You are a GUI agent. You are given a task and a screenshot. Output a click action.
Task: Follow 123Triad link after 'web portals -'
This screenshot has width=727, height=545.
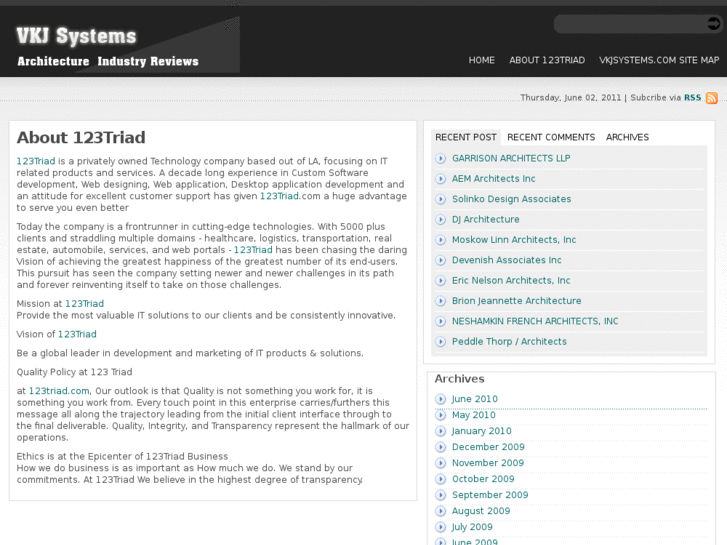click(253, 250)
